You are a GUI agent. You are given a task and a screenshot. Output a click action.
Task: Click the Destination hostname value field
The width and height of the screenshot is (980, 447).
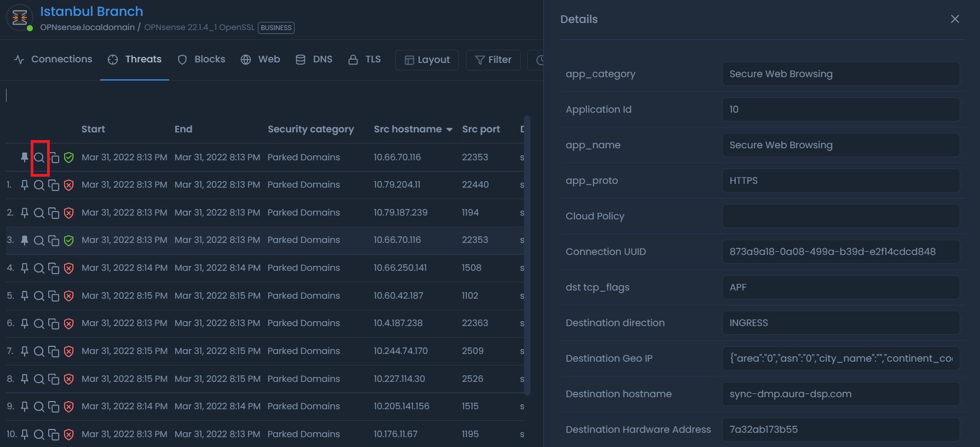tap(840, 394)
